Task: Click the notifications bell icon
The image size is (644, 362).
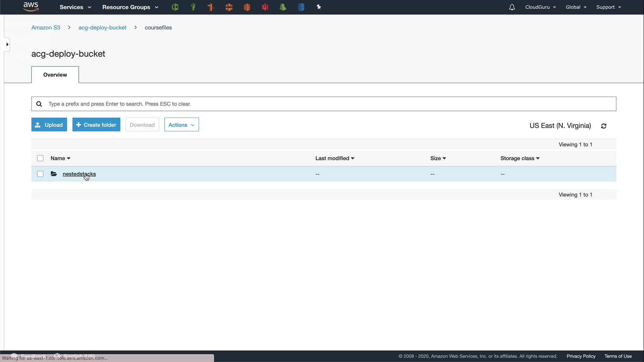Action: 512,7
